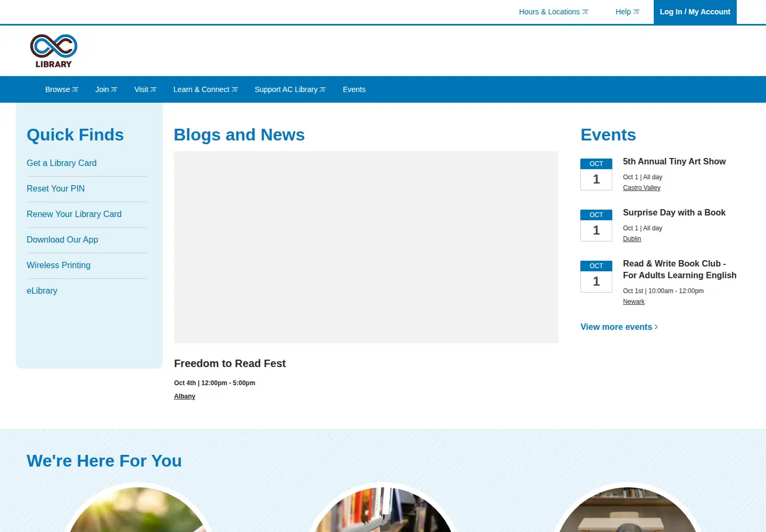The image size is (766, 532).
Task: Expand the Browse menu
Action: click(62, 89)
